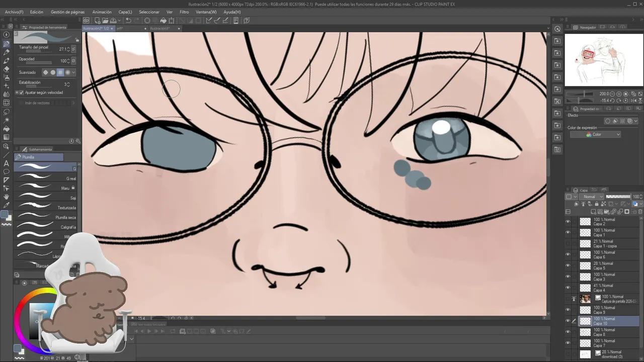644x362 pixels.
Task: Hide layer Capa 9
Action: click(x=568, y=310)
